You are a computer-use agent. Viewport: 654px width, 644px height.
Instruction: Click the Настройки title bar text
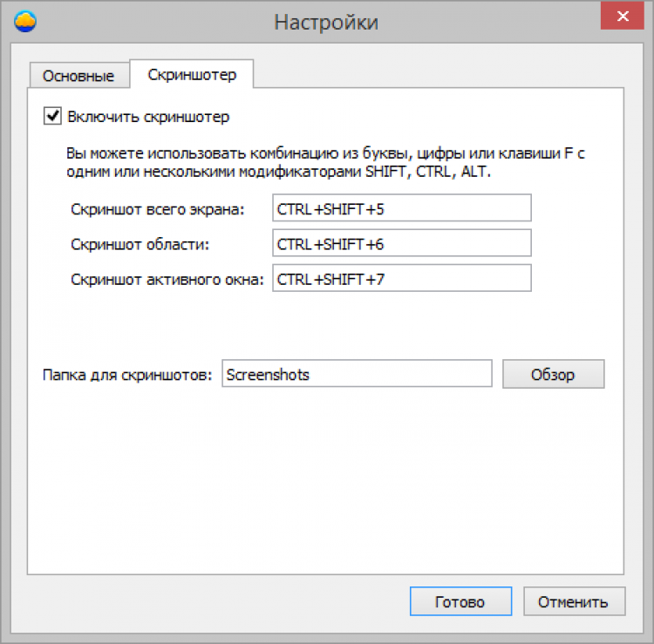click(x=326, y=22)
